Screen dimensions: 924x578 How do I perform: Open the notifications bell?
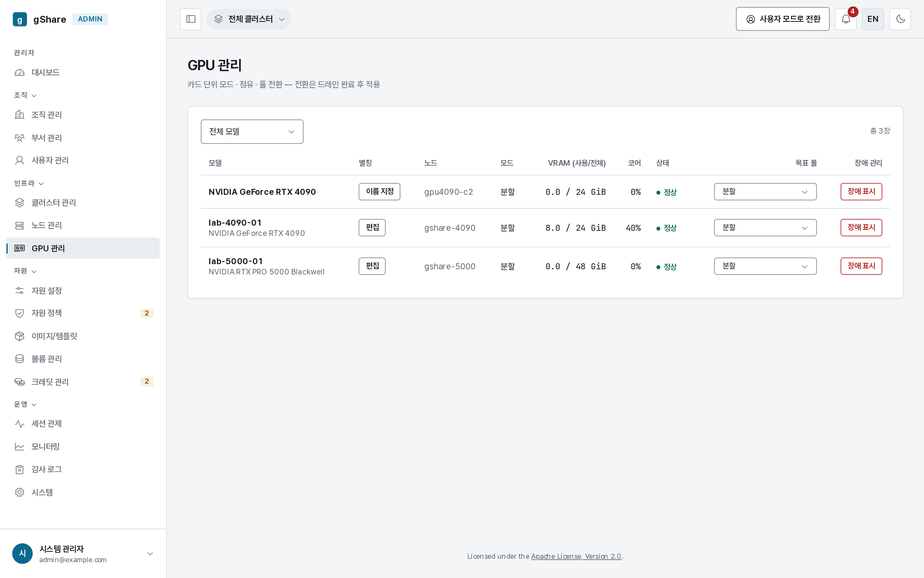pos(846,19)
